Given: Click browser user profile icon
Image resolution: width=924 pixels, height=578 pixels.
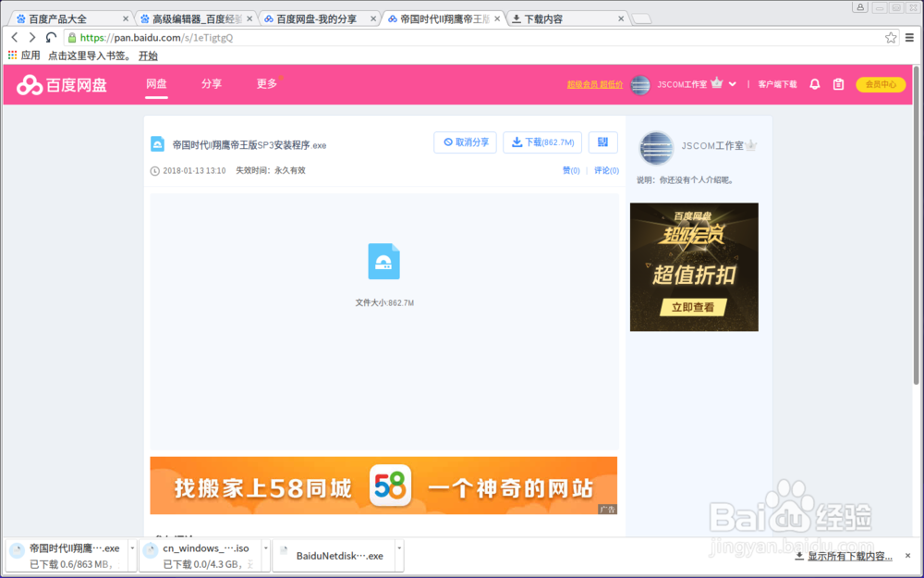Looking at the screenshot, I should (860, 7).
